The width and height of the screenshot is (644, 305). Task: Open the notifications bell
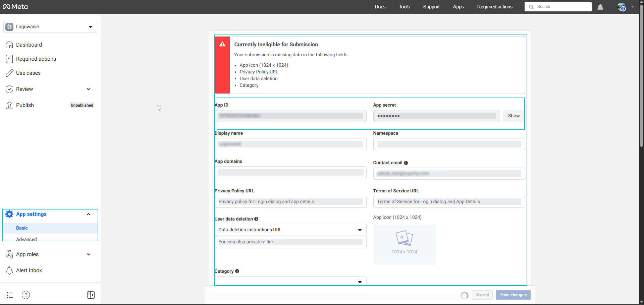pos(600,7)
